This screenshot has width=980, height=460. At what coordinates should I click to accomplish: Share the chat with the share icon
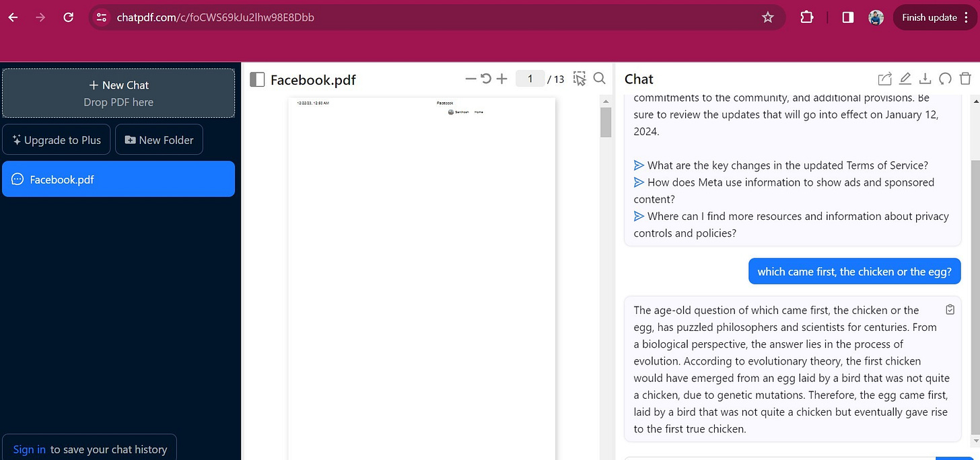[884, 79]
